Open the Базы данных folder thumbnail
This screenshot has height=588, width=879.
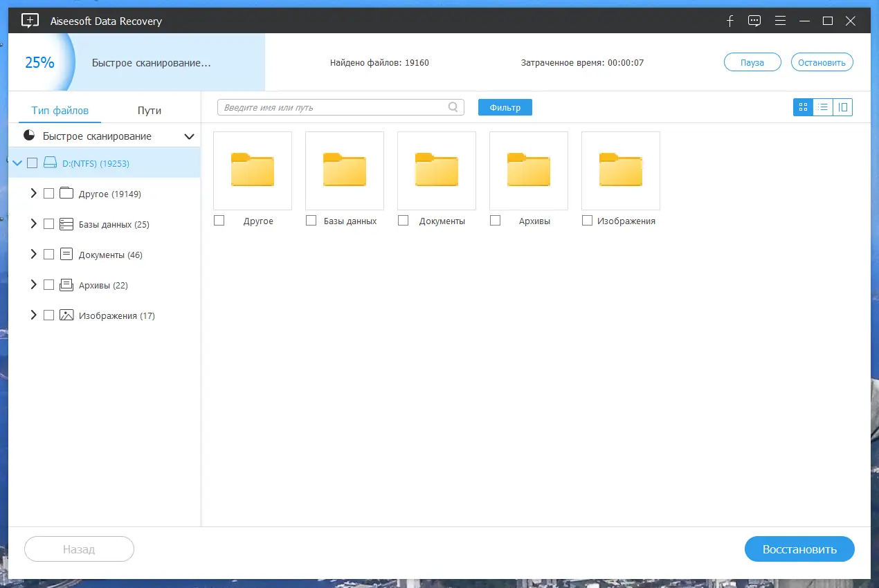[x=345, y=171]
